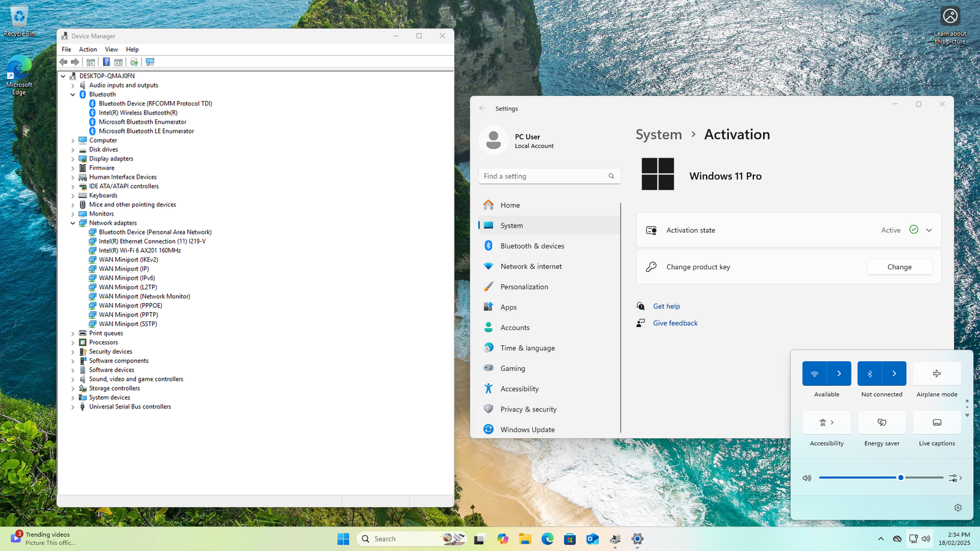Open Help via the blue question mark icon
The width and height of the screenshot is (980, 551).
[x=107, y=62]
